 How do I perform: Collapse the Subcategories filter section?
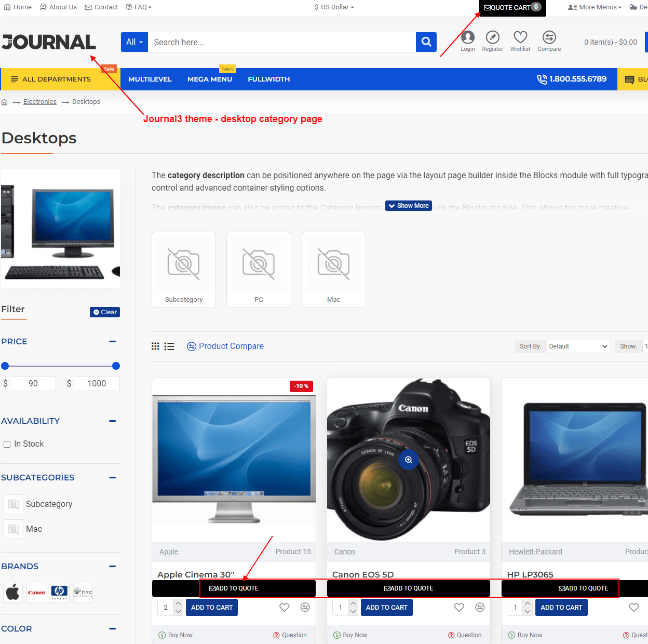(x=113, y=478)
